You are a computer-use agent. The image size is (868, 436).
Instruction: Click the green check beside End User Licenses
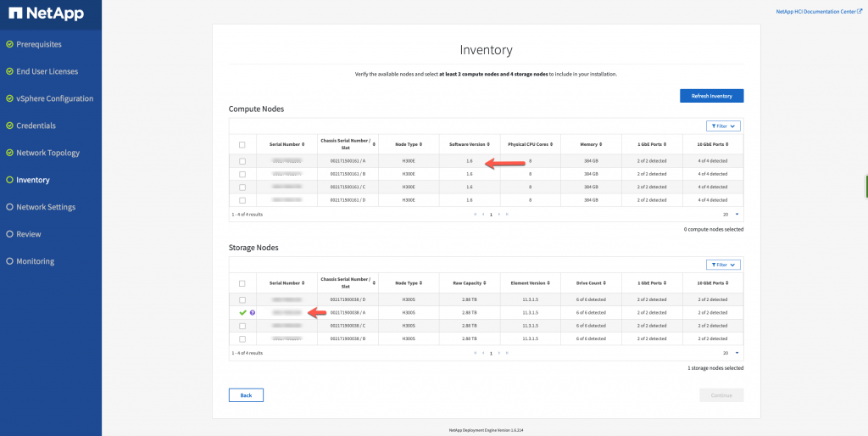point(9,71)
